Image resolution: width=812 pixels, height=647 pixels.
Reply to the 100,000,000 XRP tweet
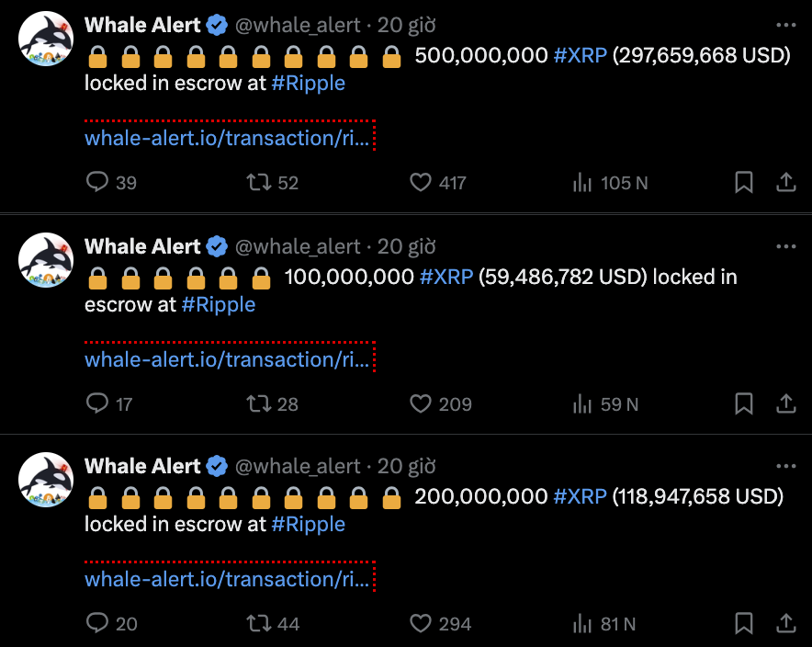coord(97,403)
